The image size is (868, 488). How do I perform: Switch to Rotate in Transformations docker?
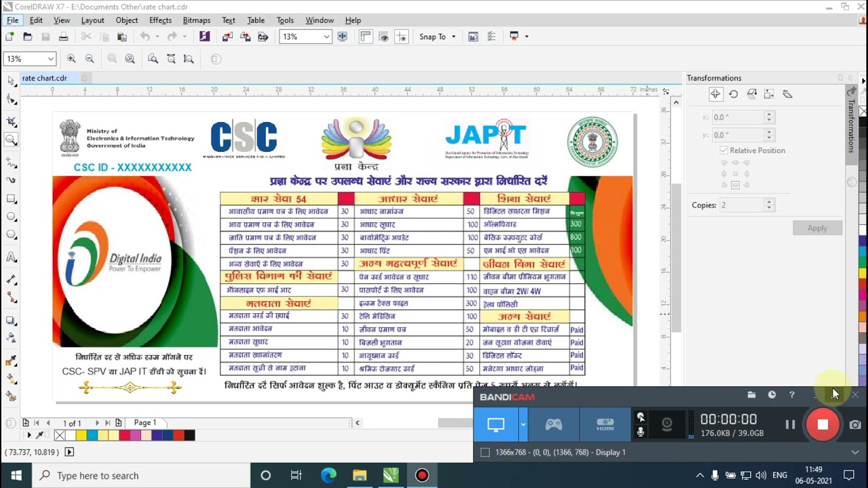coord(733,94)
